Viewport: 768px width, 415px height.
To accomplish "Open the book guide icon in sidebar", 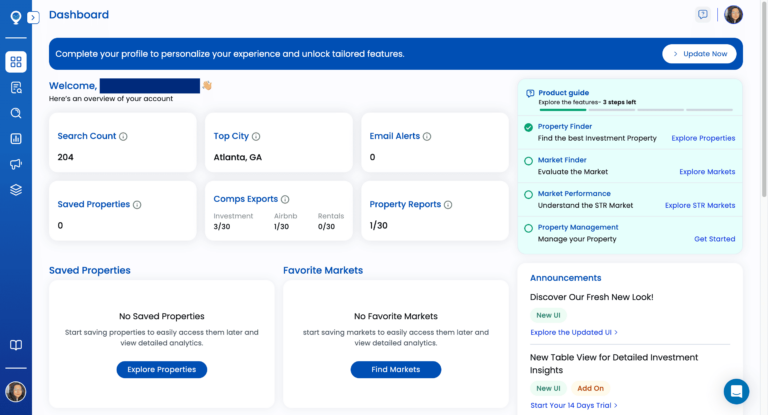I will (x=16, y=345).
